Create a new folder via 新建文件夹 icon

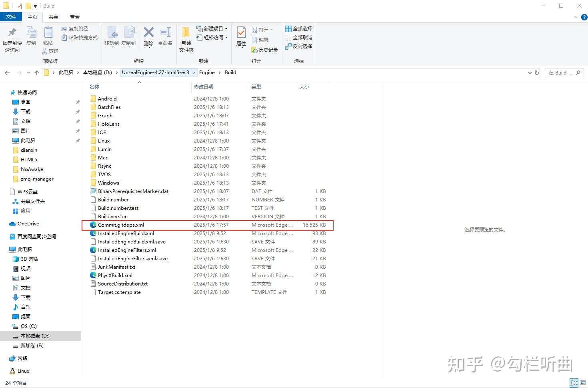pos(186,38)
